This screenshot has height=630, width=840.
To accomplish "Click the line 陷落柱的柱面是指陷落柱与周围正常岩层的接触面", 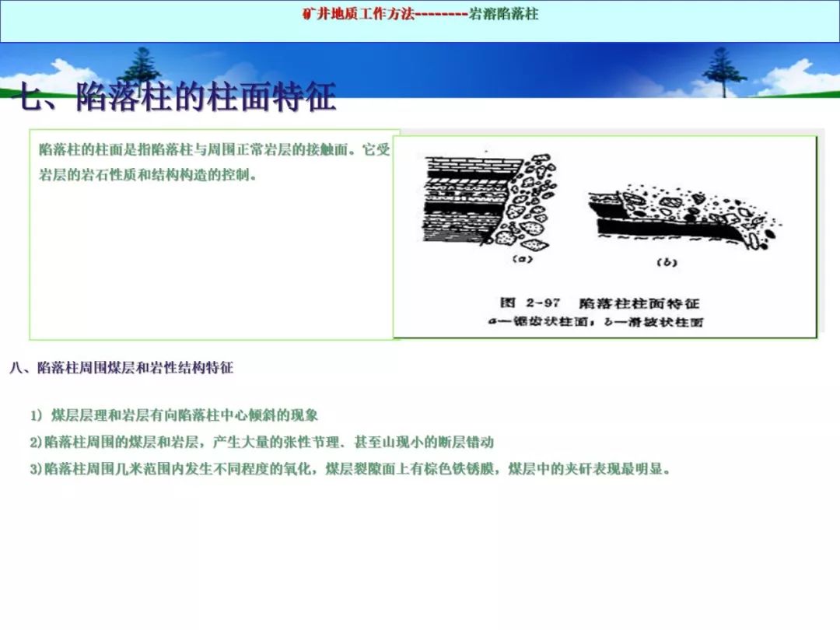I will coord(215,149).
